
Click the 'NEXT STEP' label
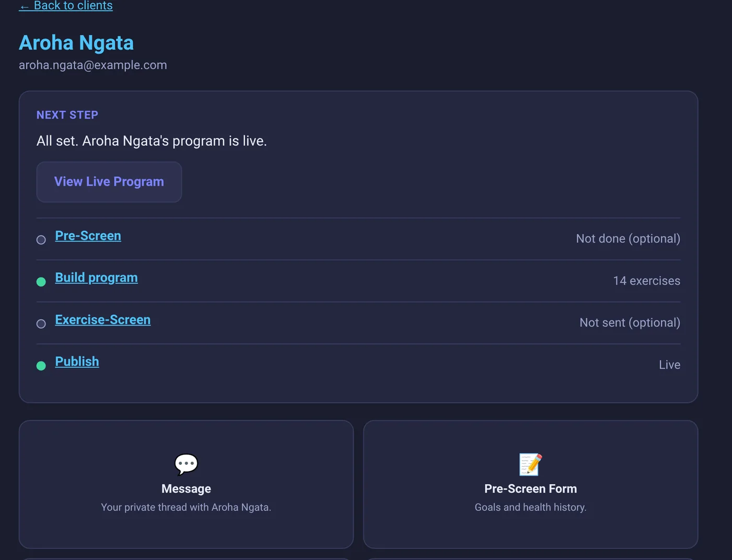[x=67, y=115]
